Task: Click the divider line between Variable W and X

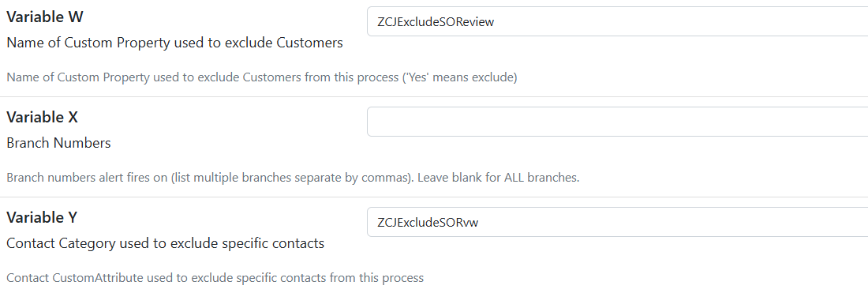Action: [434, 97]
